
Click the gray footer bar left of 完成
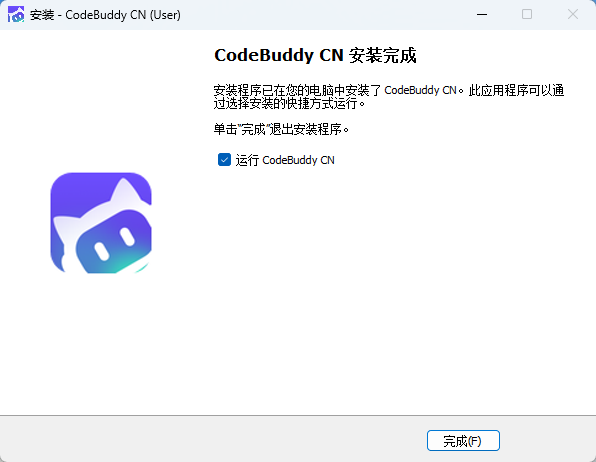[x=213, y=439]
